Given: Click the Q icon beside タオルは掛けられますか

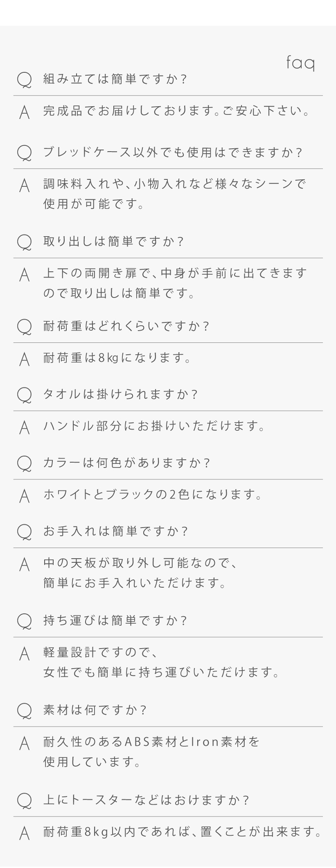Looking at the screenshot, I should (x=25, y=395).
